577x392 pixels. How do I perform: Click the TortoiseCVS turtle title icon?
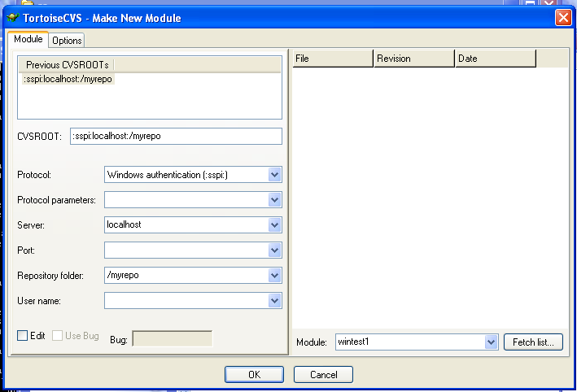pyautogui.click(x=13, y=17)
